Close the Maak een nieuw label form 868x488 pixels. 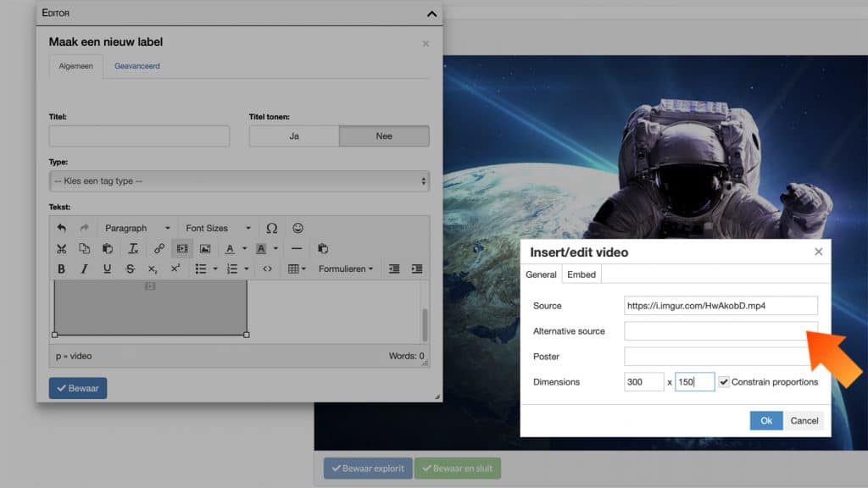pyautogui.click(x=426, y=44)
